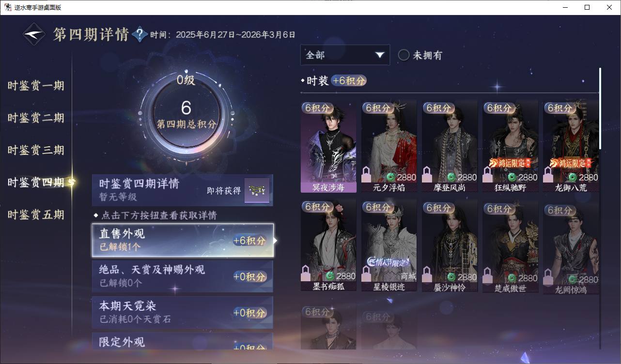
Task: Click the dropdown arrow beside 全部
Action: (379, 55)
